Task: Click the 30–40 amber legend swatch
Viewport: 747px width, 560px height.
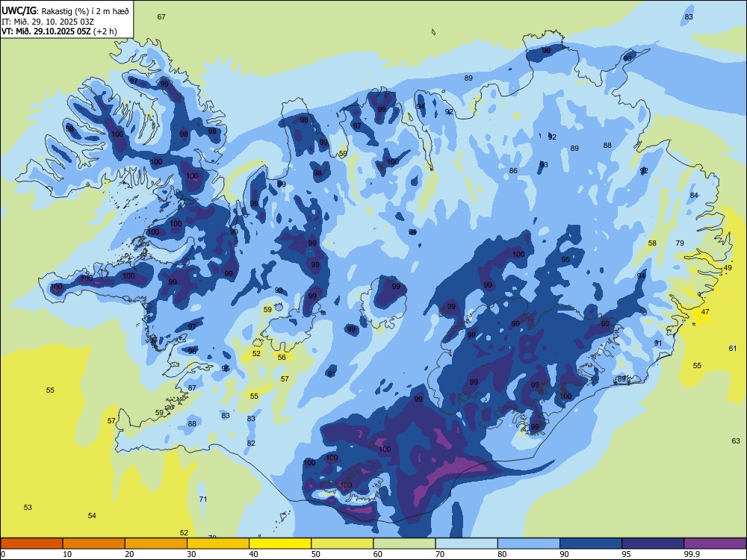Action: 218,544
